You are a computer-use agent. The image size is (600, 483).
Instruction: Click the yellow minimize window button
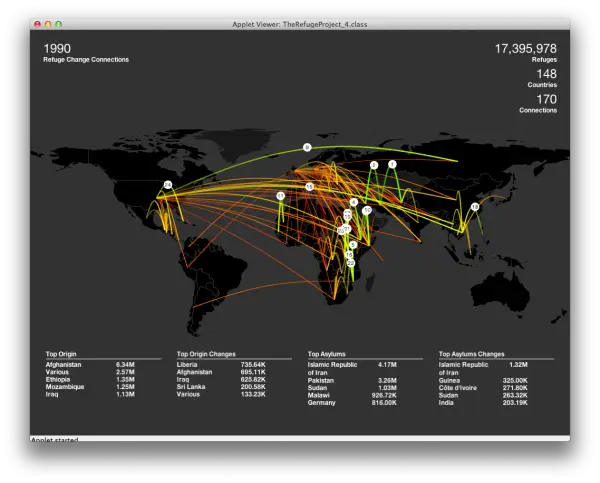pyautogui.click(x=48, y=24)
